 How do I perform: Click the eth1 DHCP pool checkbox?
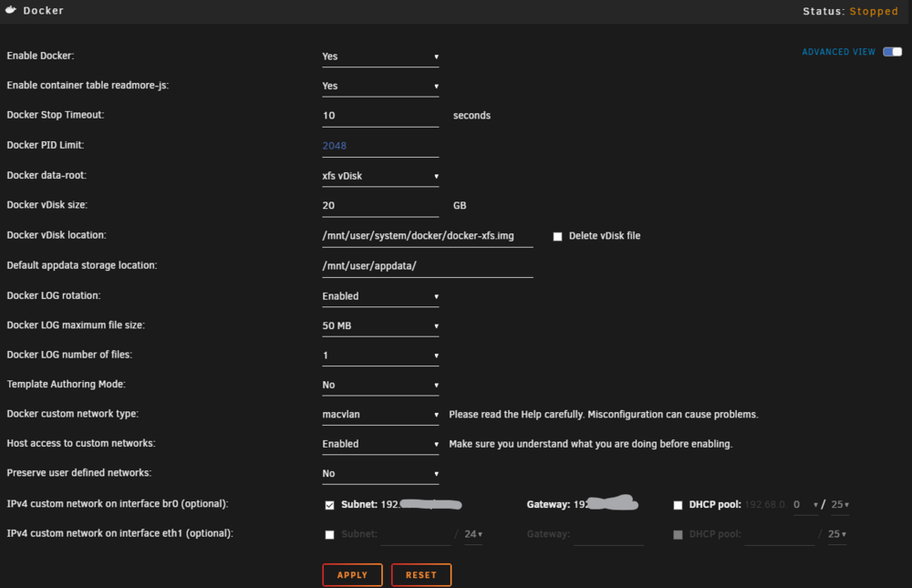pos(678,534)
